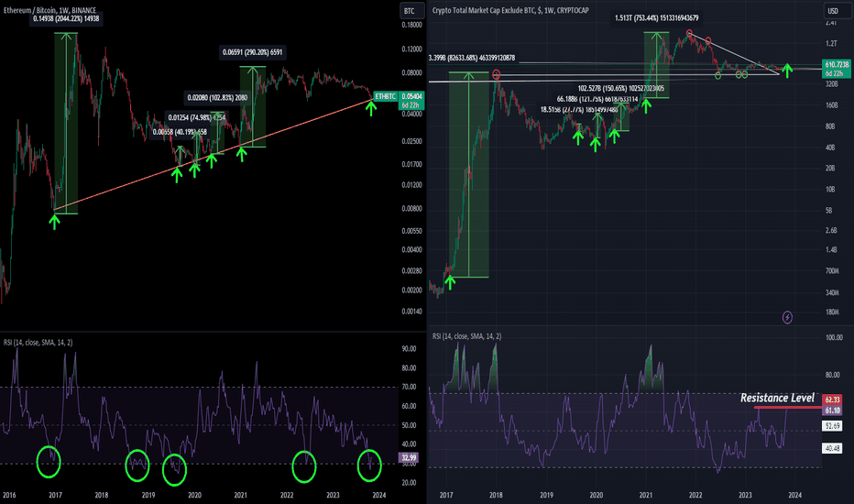Click 0.18000 on the left price scale
The width and height of the screenshot is (854, 504).
(411, 25)
